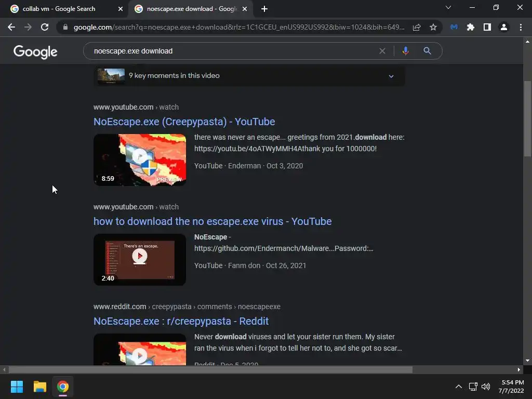This screenshot has height=399, width=532.
Task: Click first www.youtube.com watch breadcrumb
Action: point(136,107)
